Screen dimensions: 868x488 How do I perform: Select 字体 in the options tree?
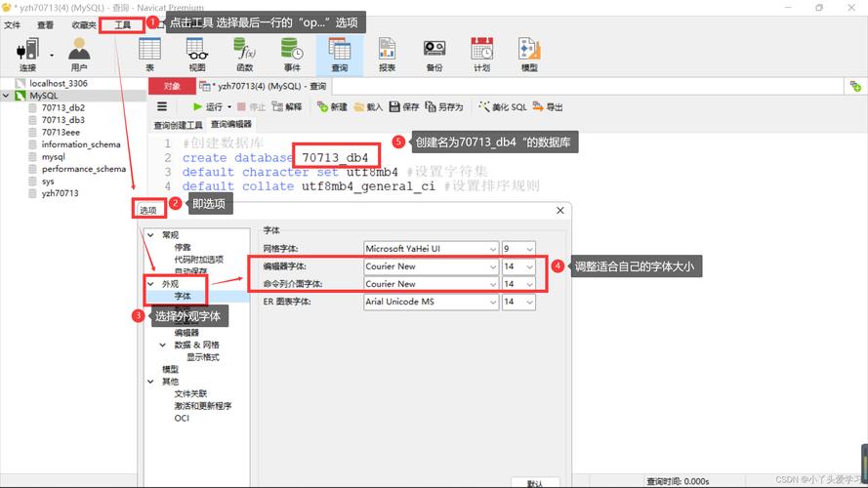coord(183,296)
